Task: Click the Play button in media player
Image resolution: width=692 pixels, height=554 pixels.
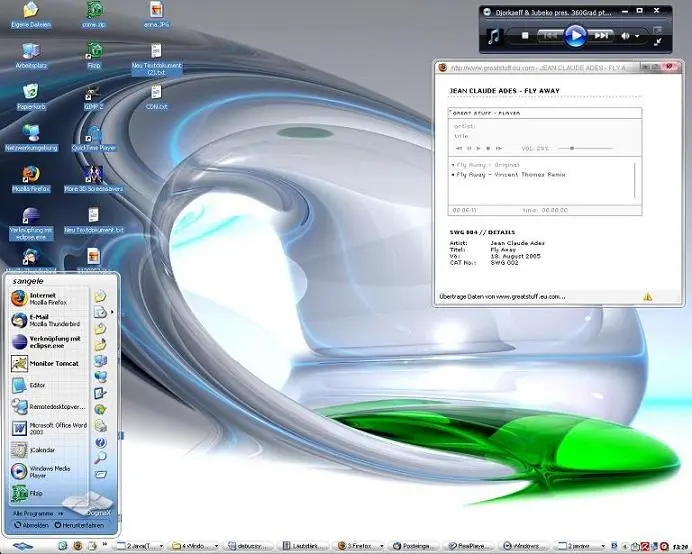Action: (x=575, y=36)
